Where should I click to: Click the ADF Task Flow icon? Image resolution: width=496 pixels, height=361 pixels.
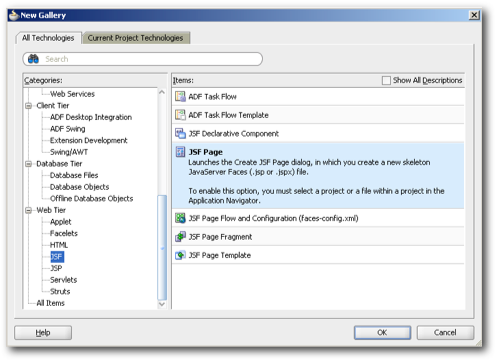pyautogui.click(x=180, y=97)
